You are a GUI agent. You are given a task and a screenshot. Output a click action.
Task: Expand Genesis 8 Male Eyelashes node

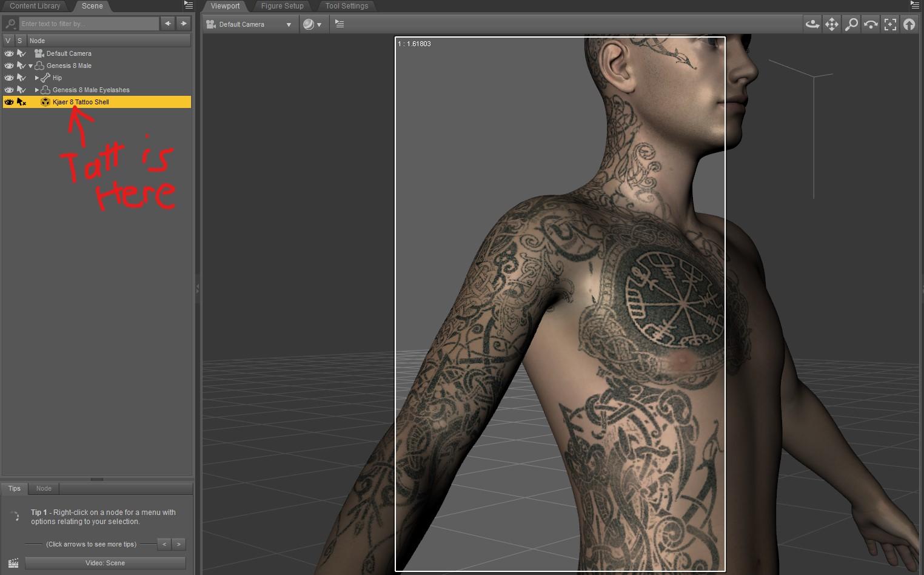(x=37, y=90)
